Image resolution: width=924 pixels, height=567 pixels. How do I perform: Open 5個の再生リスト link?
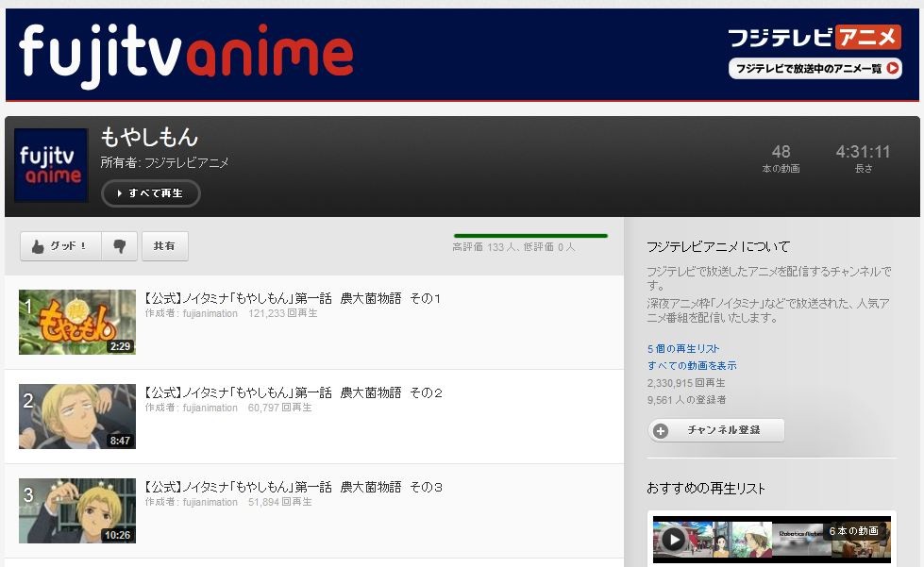tap(683, 348)
